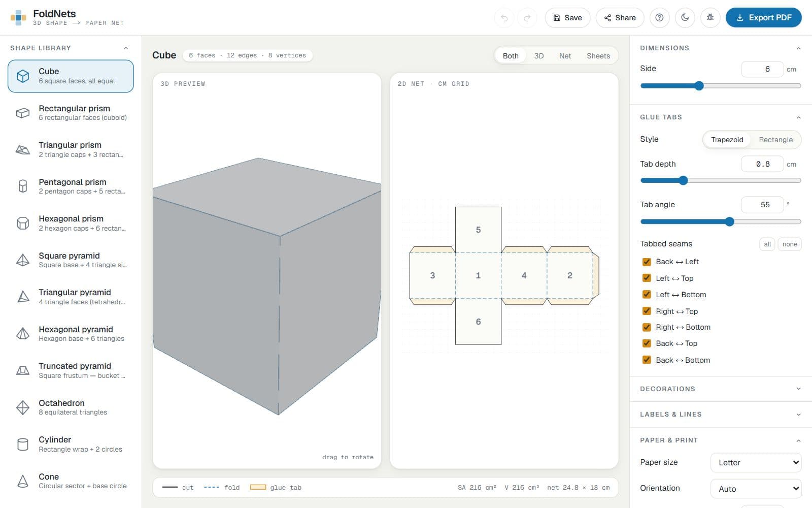Image resolution: width=812 pixels, height=508 pixels.
Task: Collapse the Dimensions section
Action: 798,48
